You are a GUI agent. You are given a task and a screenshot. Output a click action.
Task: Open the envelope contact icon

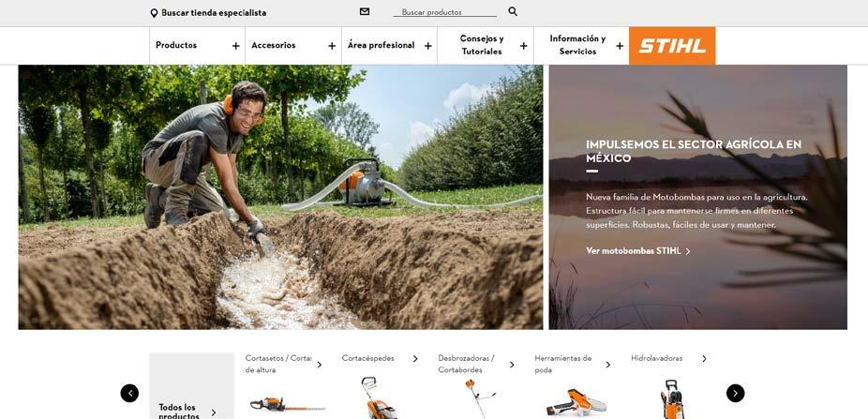[x=365, y=11]
